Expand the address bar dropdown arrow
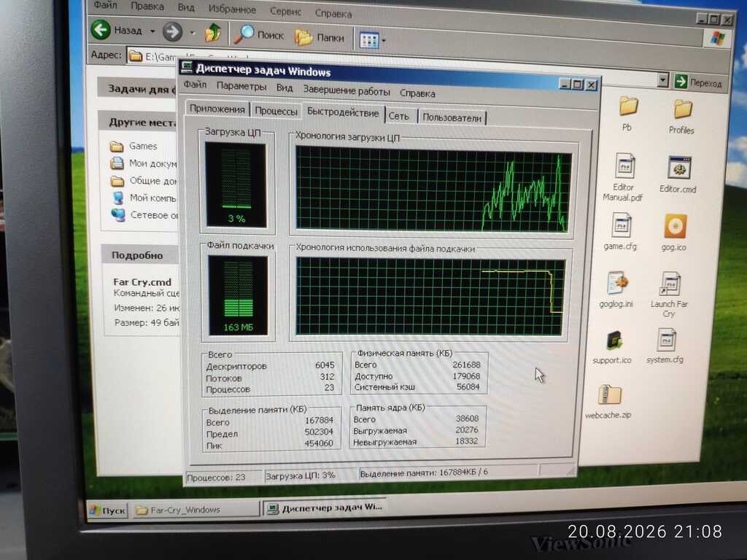 662,80
